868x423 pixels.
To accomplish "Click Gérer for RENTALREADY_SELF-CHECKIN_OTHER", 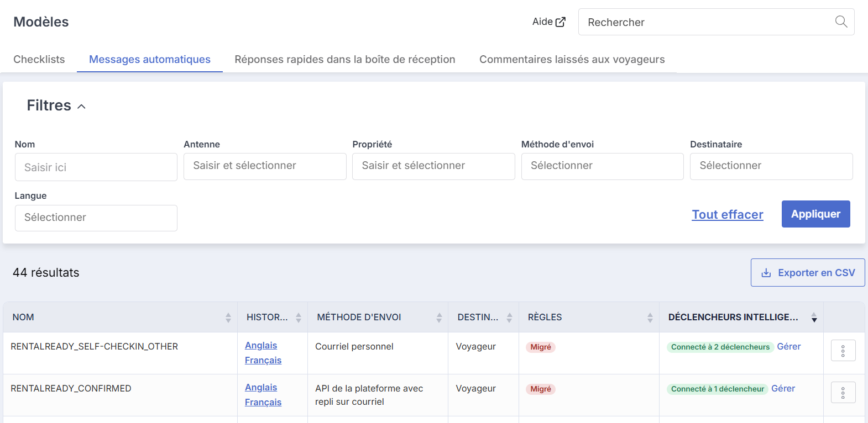I will pos(789,346).
